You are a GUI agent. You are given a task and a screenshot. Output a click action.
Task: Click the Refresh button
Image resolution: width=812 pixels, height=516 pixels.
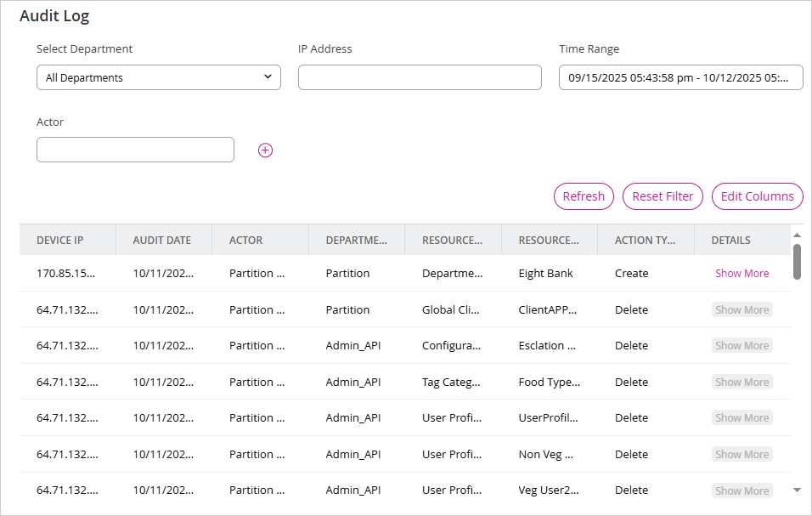584,196
